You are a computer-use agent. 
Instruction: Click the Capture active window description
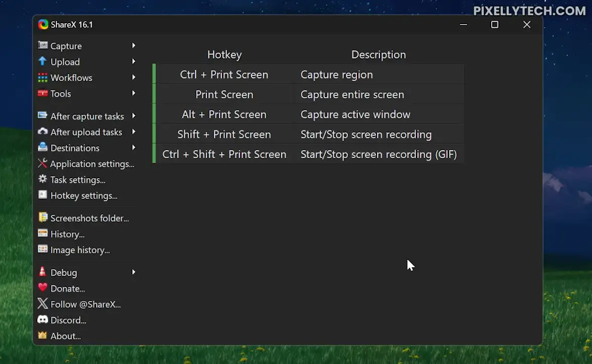[x=355, y=114]
